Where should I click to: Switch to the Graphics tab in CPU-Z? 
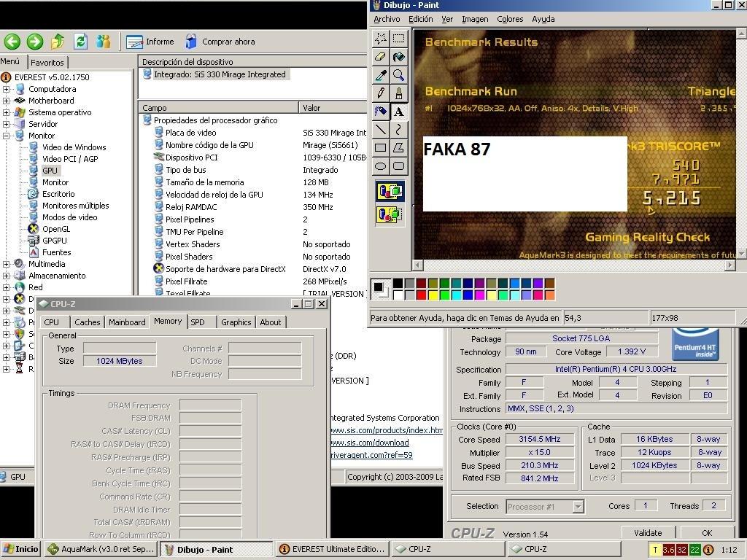236,322
